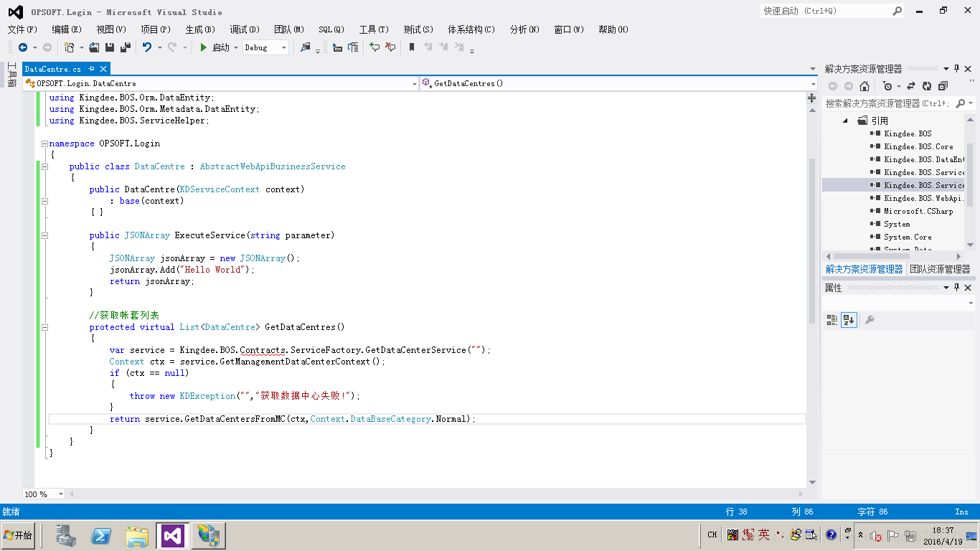980x551 pixels.
Task: Open the 工具(T) menu
Action: coord(374,29)
